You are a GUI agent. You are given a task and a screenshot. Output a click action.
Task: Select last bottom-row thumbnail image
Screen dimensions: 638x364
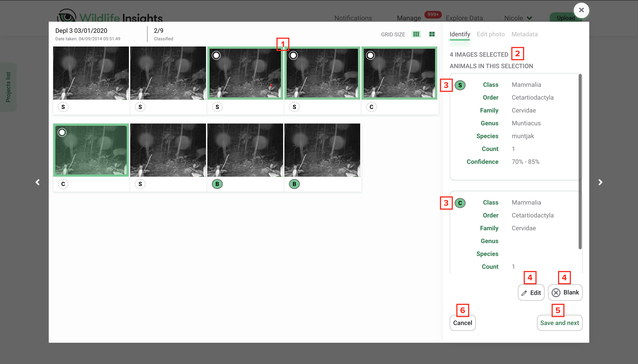[x=322, y=150]
